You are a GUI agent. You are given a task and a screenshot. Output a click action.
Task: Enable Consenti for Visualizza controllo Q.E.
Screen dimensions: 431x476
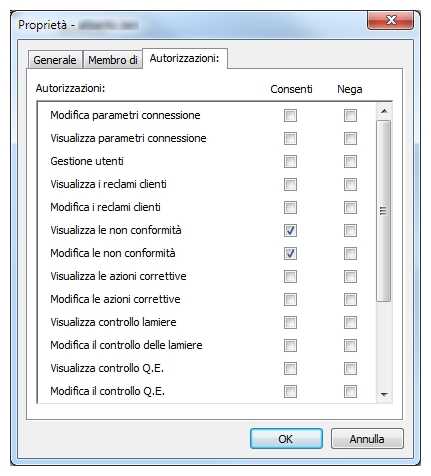[x=290, y=368]
